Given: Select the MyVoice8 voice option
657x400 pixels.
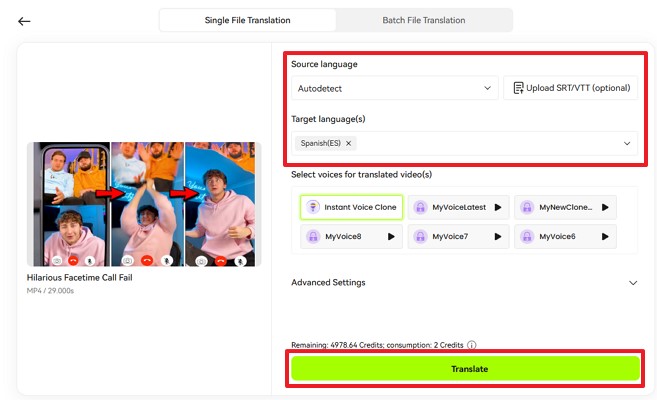Looking at the screenshot, I should tap(343, 237).
